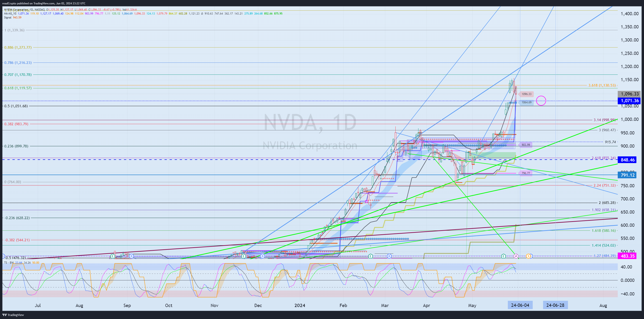Click the orange S split marker

528,256
